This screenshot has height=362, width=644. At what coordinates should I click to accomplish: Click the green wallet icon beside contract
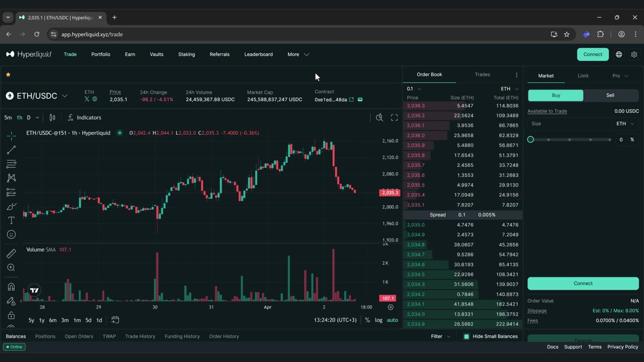[360, 100]
